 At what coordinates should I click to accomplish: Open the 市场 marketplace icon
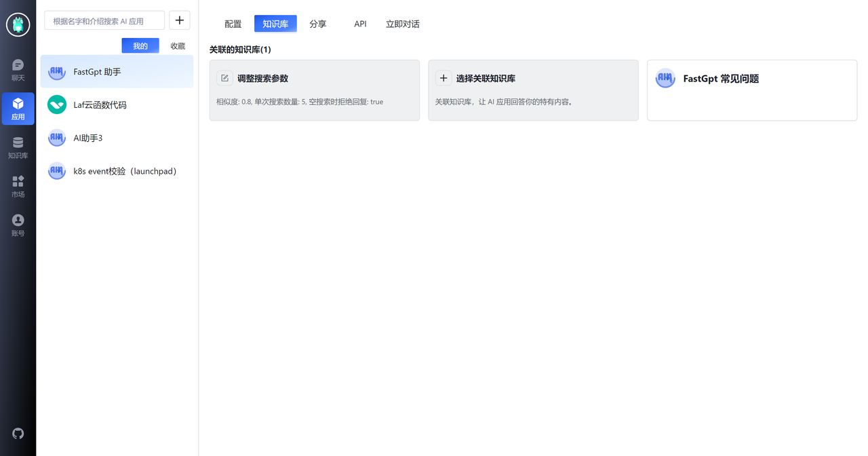(18, 185)
